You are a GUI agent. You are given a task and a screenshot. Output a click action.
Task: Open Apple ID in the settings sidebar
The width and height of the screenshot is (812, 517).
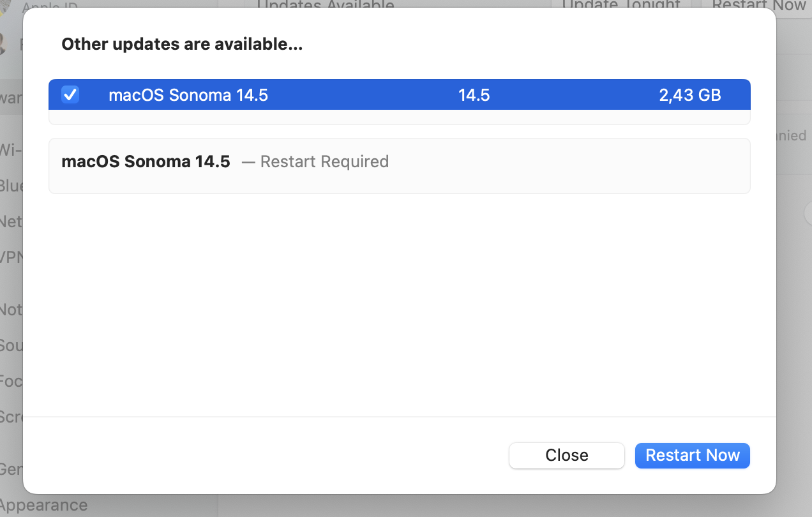[50, 8]
